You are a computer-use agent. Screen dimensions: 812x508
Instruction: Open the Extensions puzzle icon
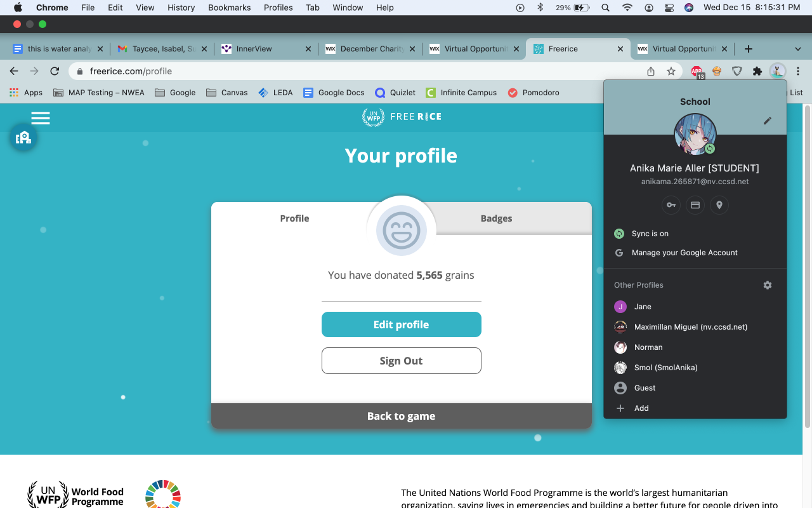[757, 71]
